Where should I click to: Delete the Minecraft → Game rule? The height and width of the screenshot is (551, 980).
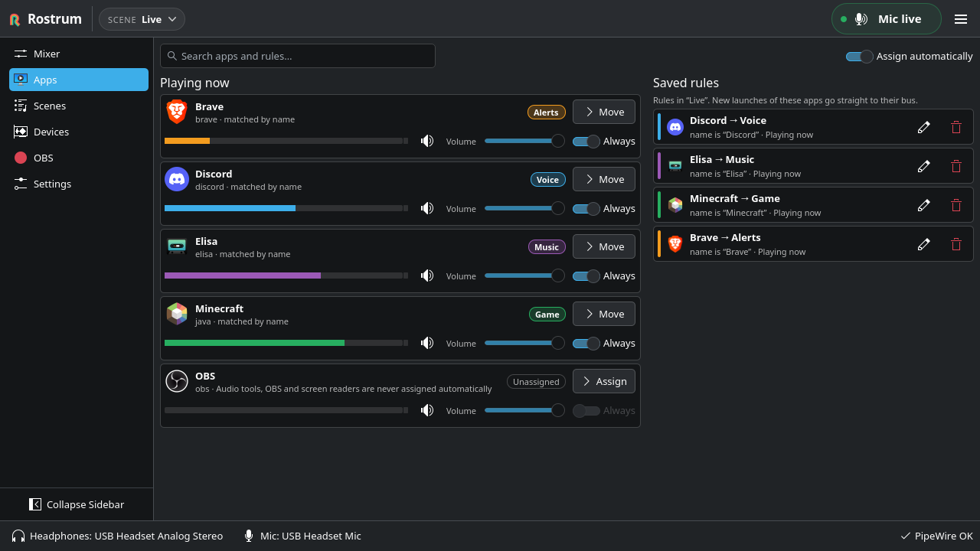pos(956,205)
